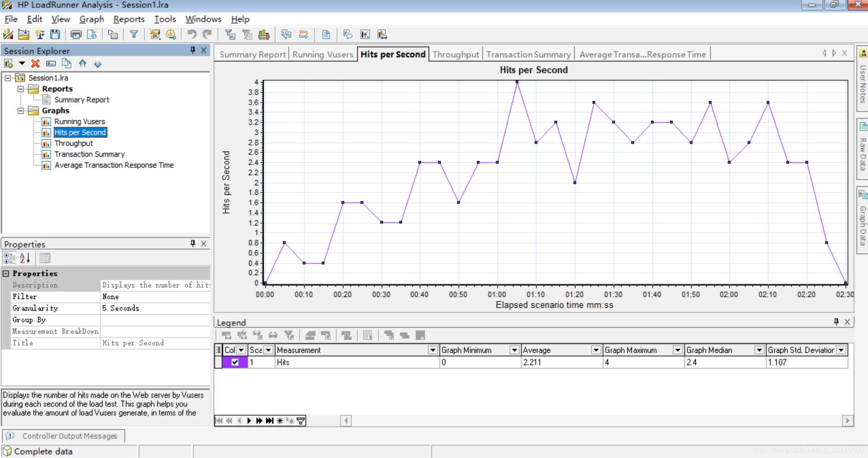868x458 pixels.
Task: Collapse the Graphs tree folder
Action: (21, 111)
